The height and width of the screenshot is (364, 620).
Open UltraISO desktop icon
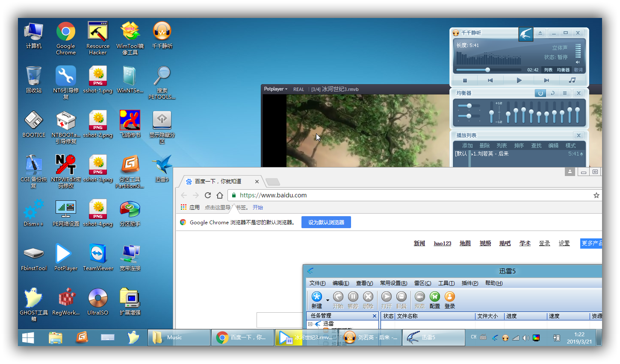(98, 302)
